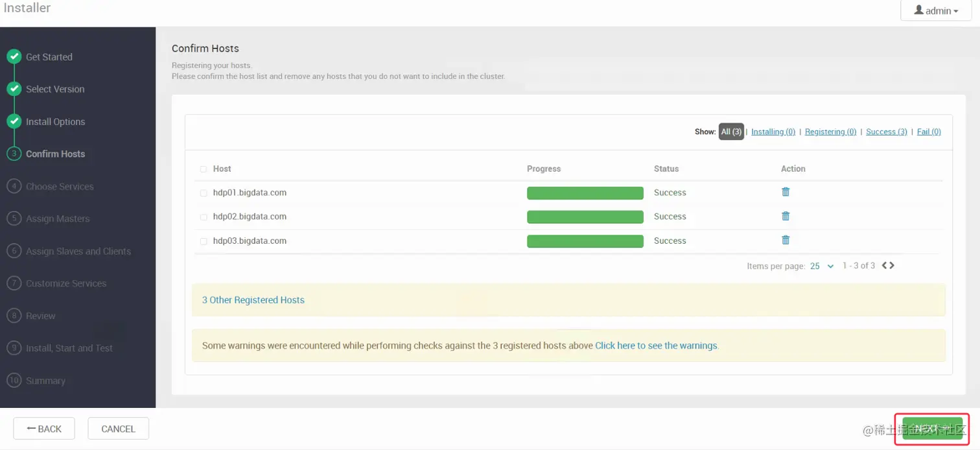This screenshot has width=980, height=450.
Task: Filter hosts by Installing (0)
Action: (773, 132)
